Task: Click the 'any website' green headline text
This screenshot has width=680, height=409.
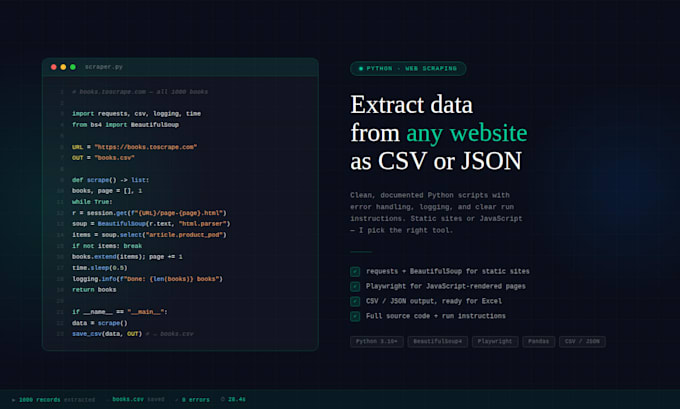Action: [x=467, y=133]
